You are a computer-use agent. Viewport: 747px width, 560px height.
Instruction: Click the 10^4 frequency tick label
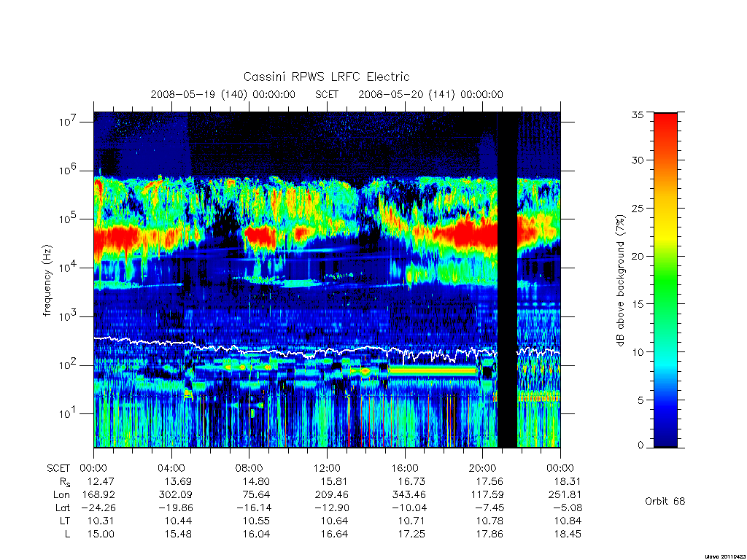[x=68, y=268]
